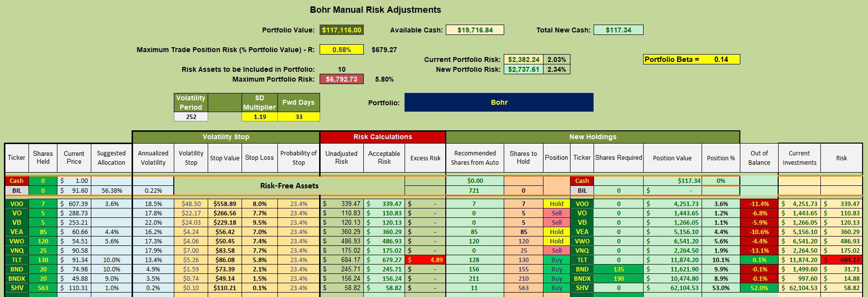Click BIL recommended shares 721

point(474,190)
